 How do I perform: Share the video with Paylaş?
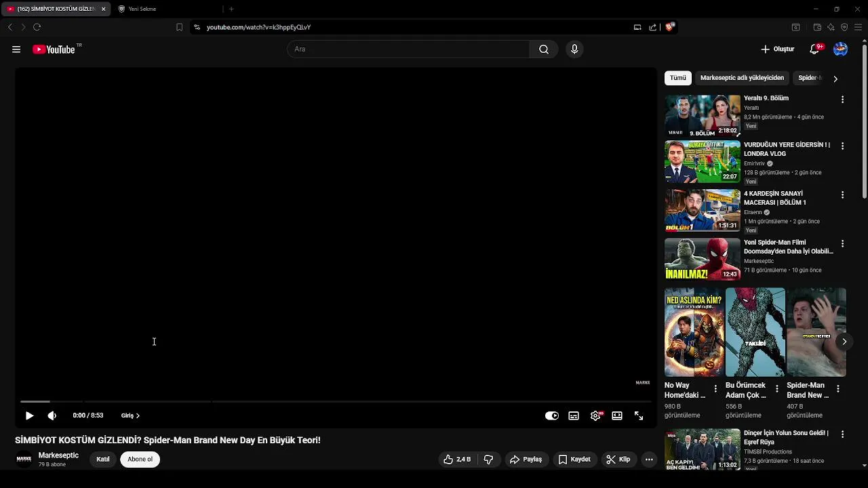[526, 460]
